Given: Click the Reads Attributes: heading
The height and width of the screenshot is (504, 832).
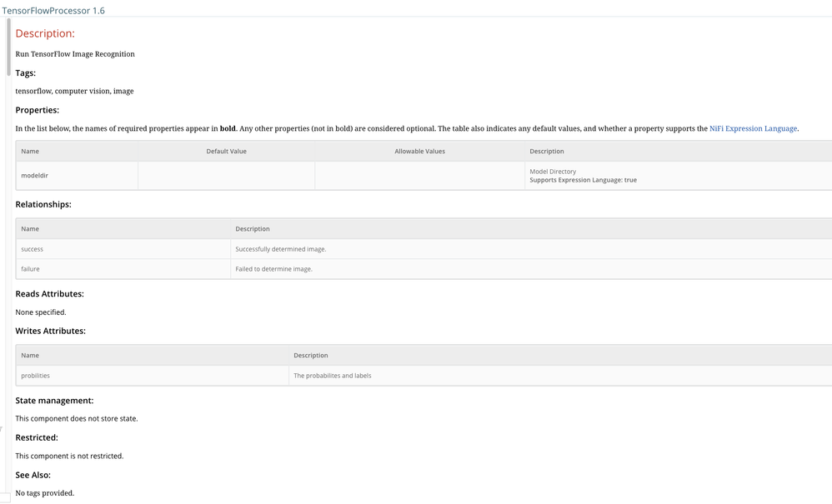Looking at the screenshot, I should (x=49, y=294).
